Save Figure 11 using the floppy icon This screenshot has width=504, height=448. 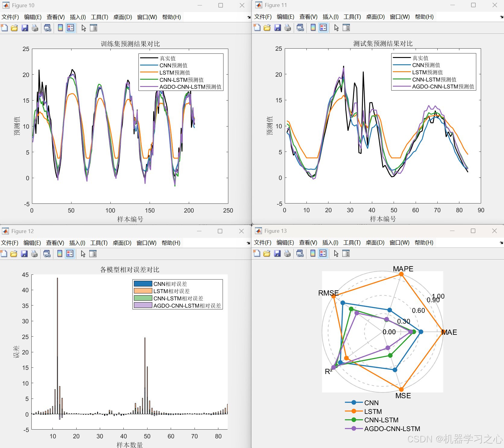[x=277, y=28]
